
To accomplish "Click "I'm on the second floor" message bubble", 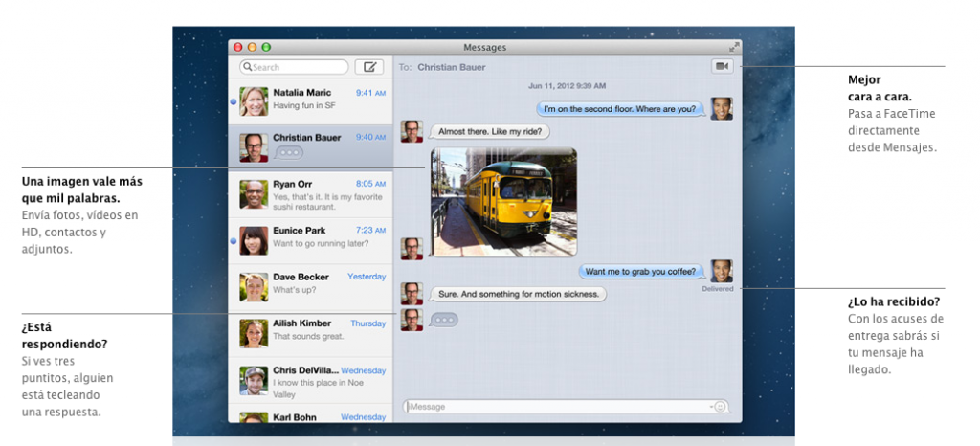I will click(x=619, y=109).
